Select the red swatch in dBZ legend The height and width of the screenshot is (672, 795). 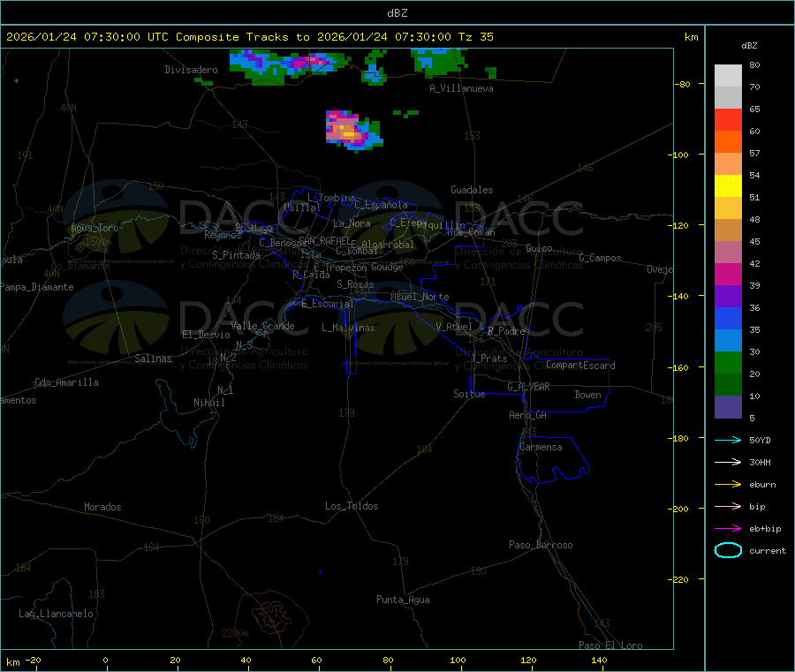pyautogui.click(x=728, y=119)
